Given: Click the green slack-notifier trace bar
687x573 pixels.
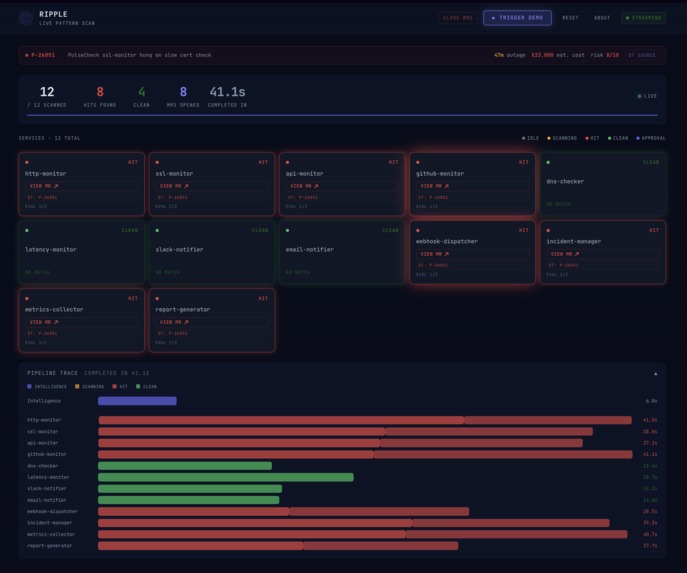Looking at the screenshot, I should [190, 488].
